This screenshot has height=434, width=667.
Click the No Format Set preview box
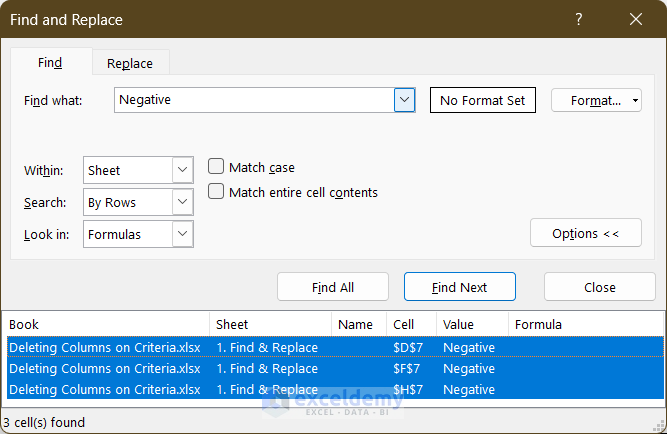click(482, 101)
